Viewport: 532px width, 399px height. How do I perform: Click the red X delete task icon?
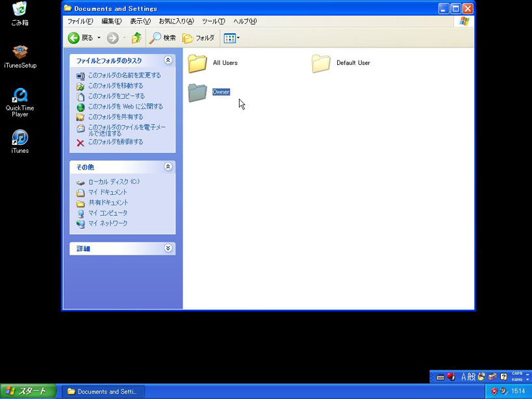(x=81, y=143)
